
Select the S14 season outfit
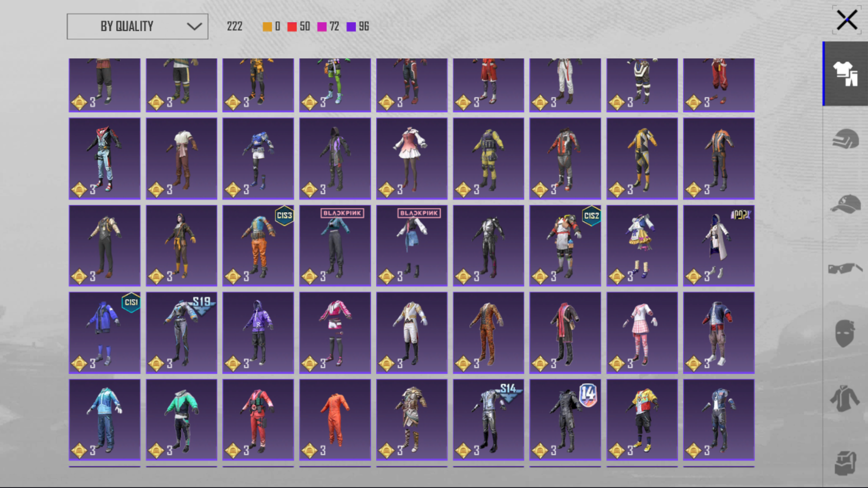tap(488, 420)
